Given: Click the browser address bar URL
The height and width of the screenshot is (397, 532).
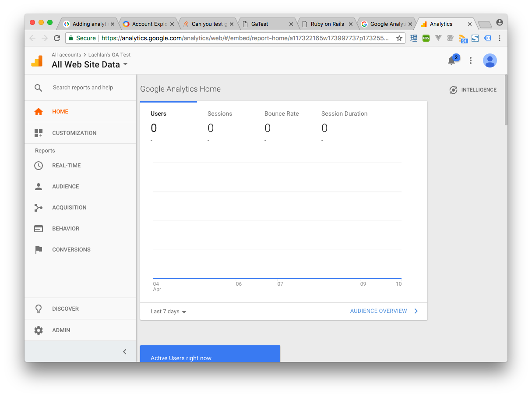Looking at the screenshot, I should [245, 38].
